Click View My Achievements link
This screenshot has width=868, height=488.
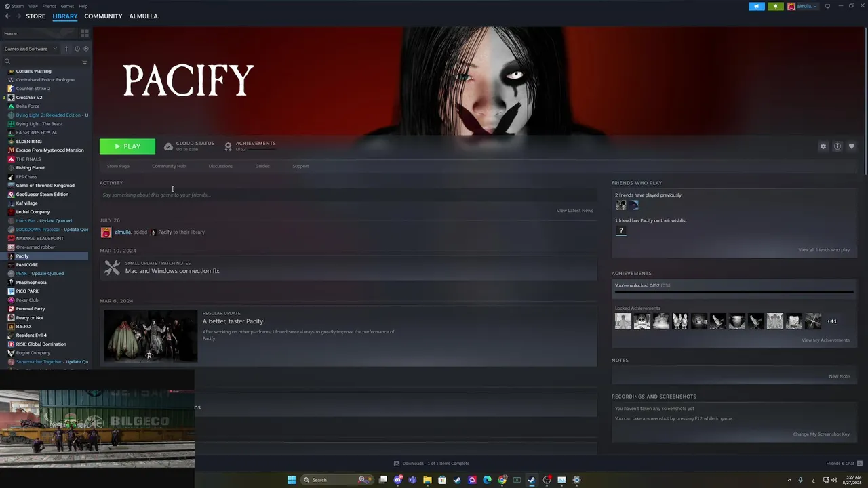tap(825, 340)
